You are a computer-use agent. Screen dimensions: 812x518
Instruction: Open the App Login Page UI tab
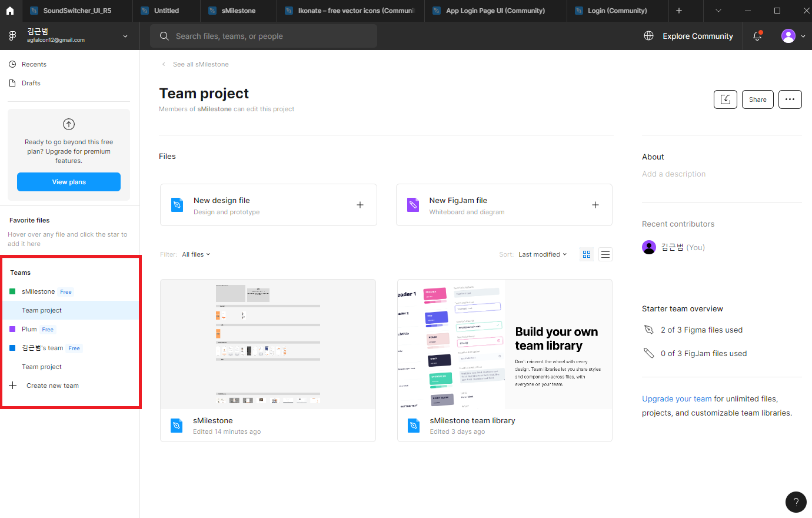[495, 11]
